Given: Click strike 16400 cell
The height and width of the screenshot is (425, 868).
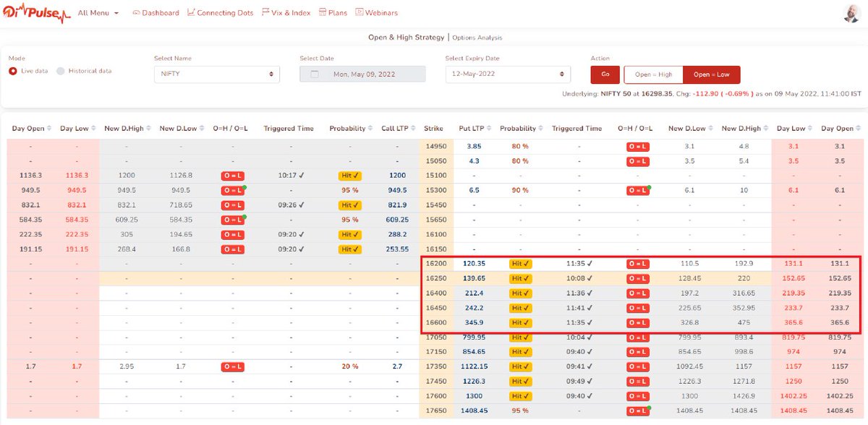Looking at the screenshot, I should (x=436, y=293).
